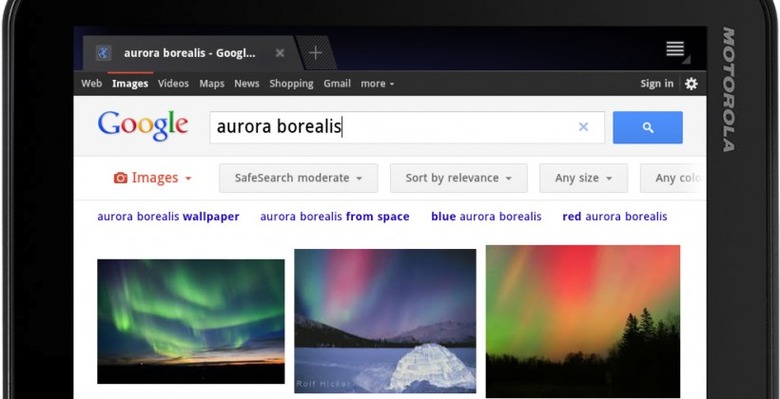
Task: Clear the search box with X icon
Action: click(584, 127)
